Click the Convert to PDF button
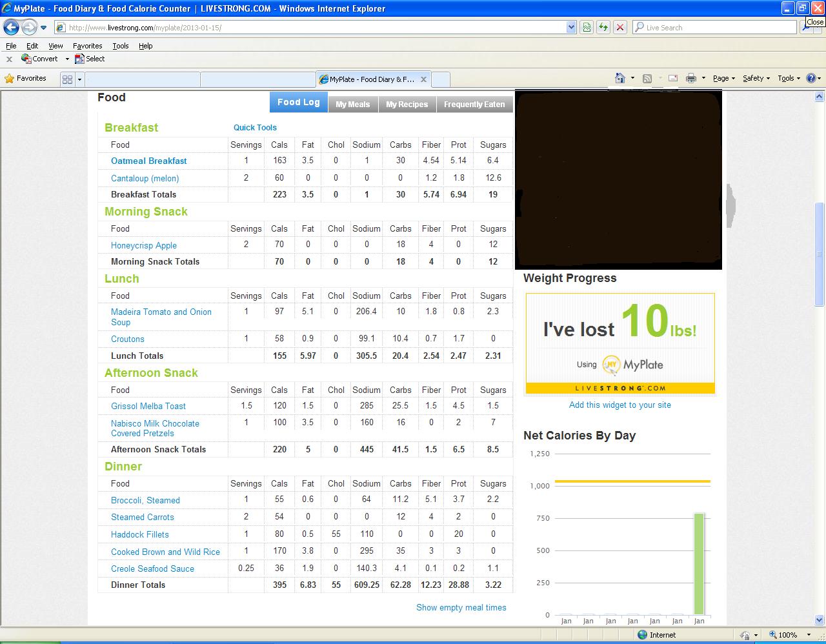The image size is (826, 644). (40, 59)
